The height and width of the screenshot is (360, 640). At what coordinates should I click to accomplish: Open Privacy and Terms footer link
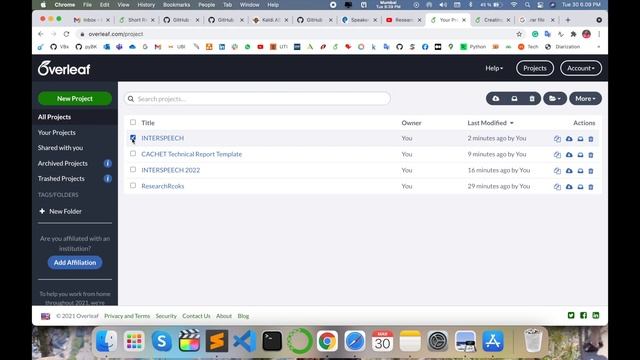[x=127, y=316]
